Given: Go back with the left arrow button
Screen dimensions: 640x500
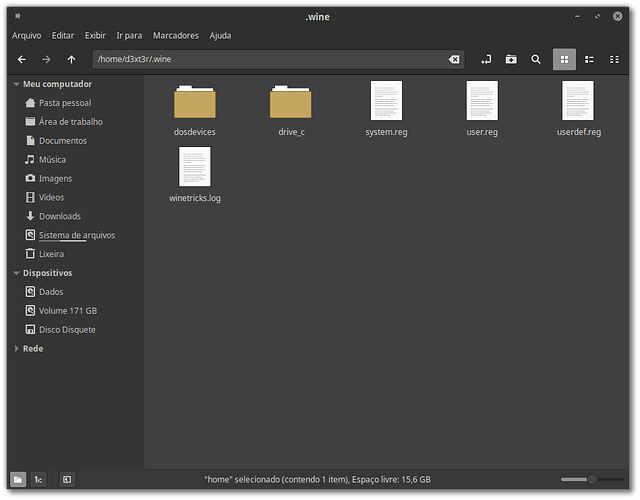Looking at the screenshot, I should [21, 60].
